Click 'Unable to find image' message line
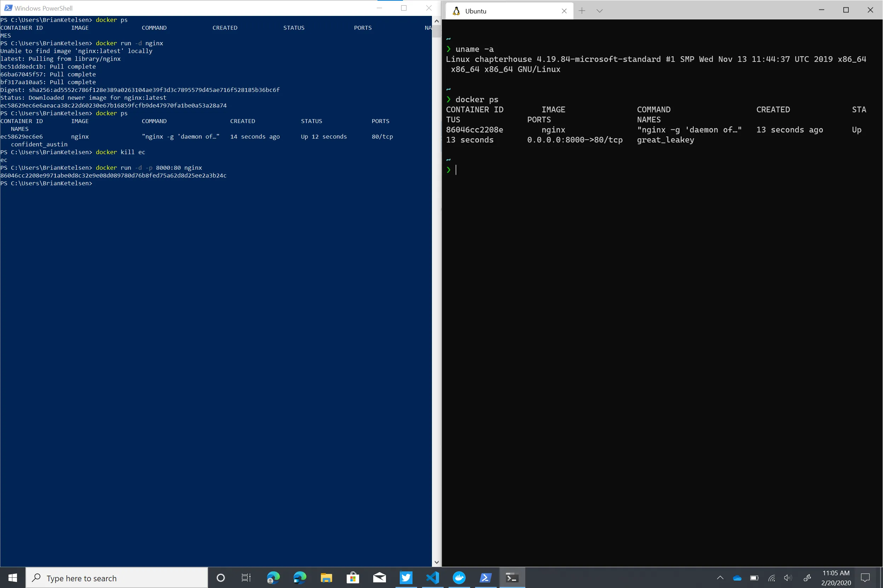 [76, 51]
